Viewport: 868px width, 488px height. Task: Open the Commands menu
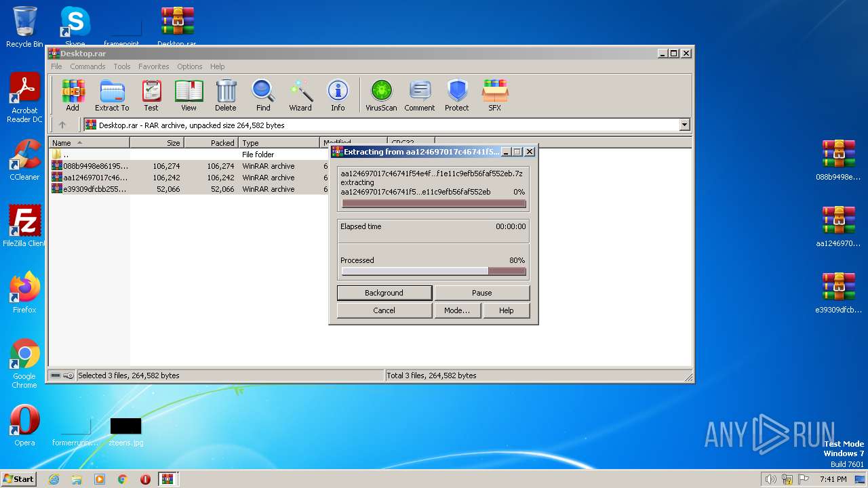87,66
